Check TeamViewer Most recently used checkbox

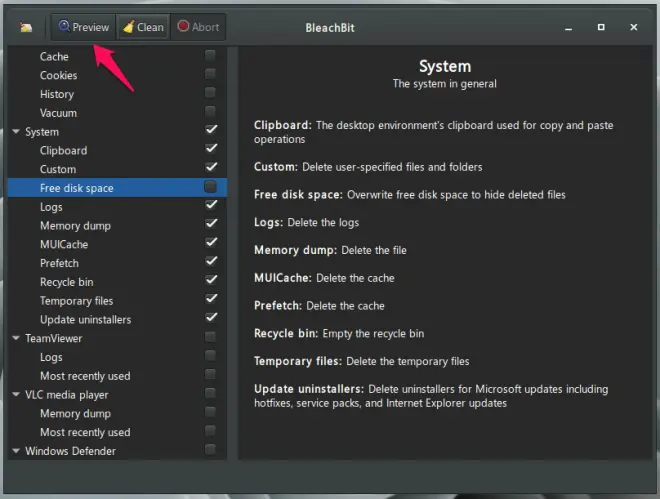[x=210, y=374]
